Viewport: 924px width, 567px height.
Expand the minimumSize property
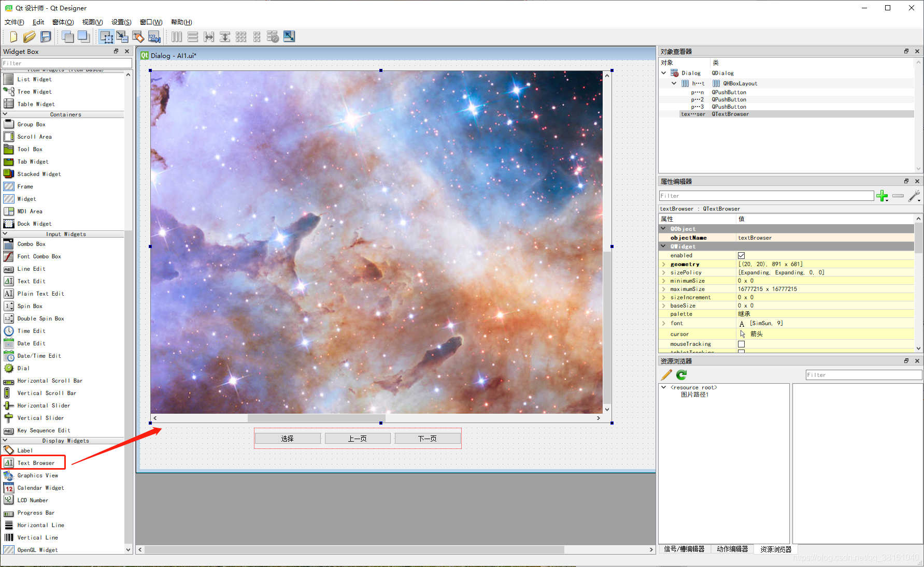pyautogui.click(x=663, y=281)
